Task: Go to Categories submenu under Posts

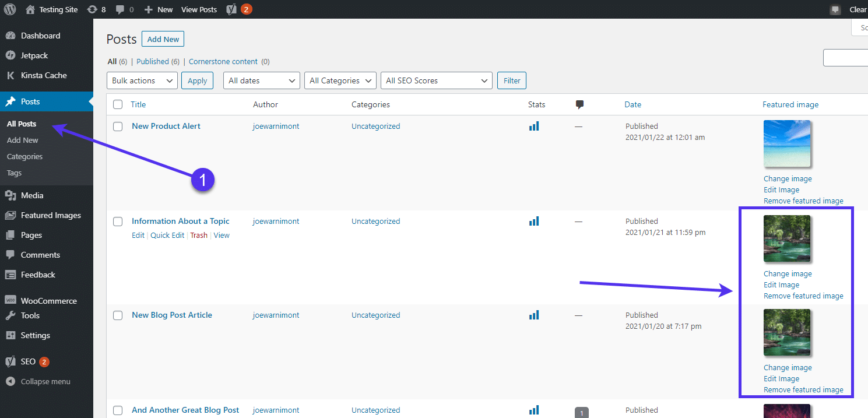Action: coord(24,156)
